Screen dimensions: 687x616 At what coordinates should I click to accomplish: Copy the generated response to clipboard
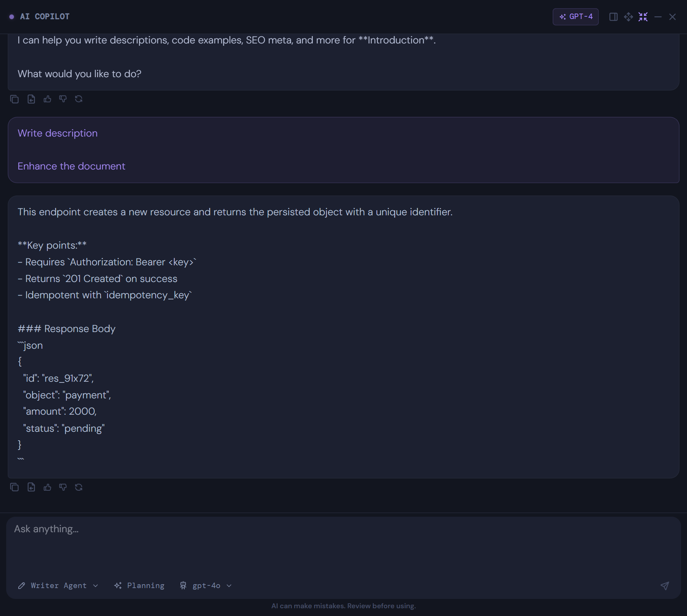[x=14, y=487]
